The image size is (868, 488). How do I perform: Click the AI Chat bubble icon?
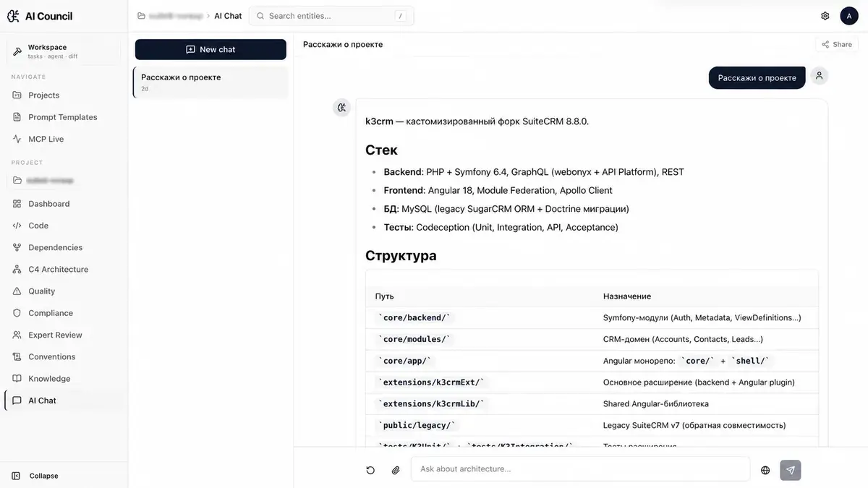(17, 401)
